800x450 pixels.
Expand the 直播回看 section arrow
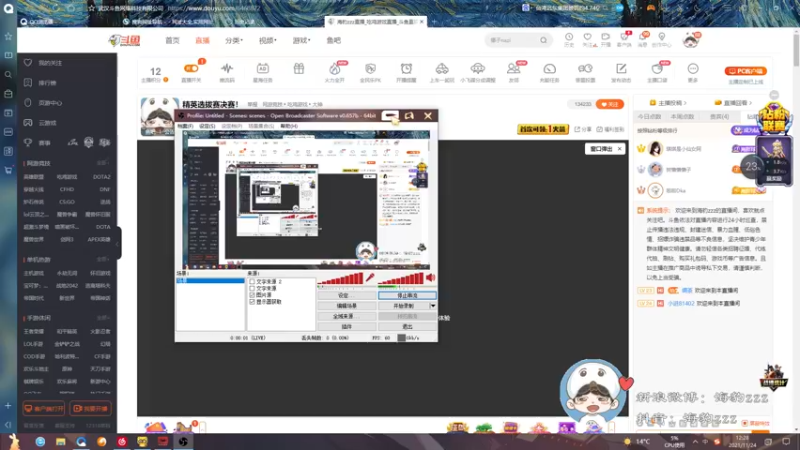pyautogui.click(x=751, y=103)
